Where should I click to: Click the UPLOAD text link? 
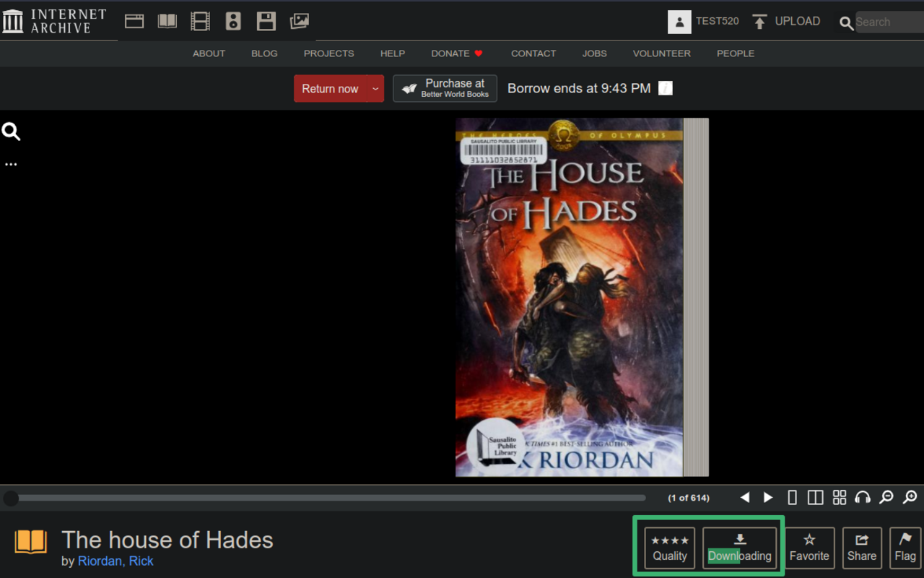[x=798, y=22]
